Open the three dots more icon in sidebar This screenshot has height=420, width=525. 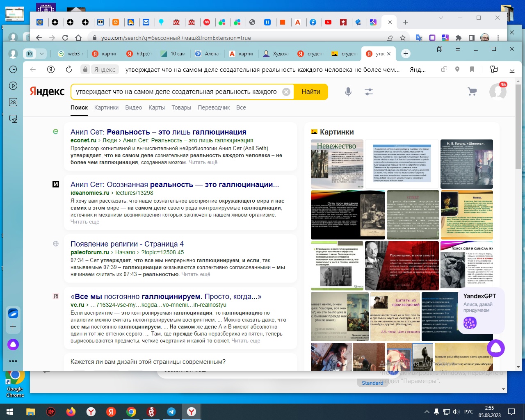point(13,361)
